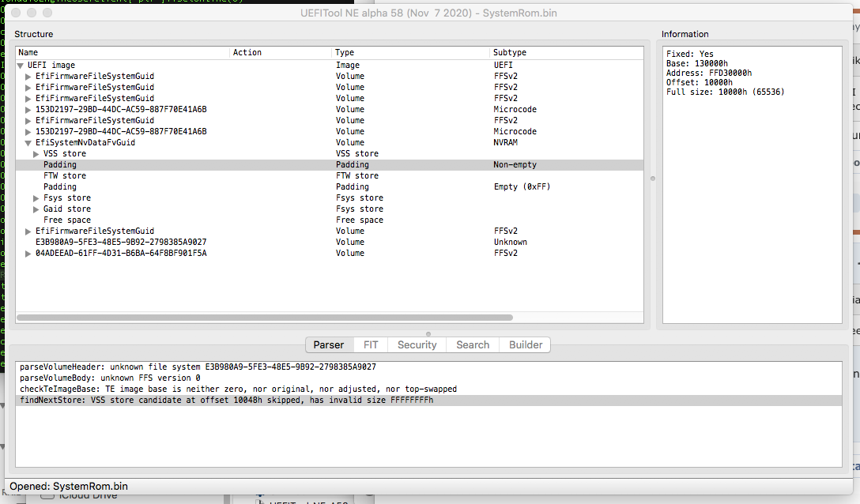Image resolution: width=860 pixels, height=504 pixels.
Task: Click the Fixed: Yes information line
Action: 689,54
